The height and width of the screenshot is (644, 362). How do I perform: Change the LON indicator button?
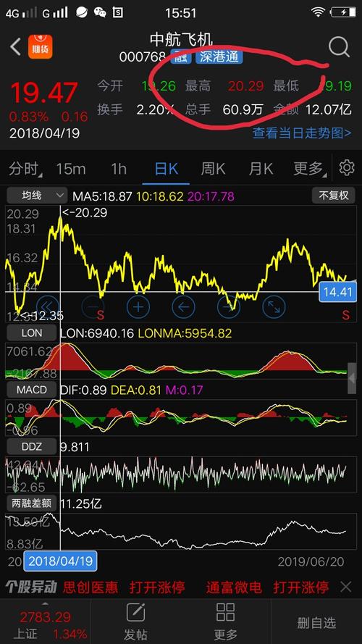32,333
